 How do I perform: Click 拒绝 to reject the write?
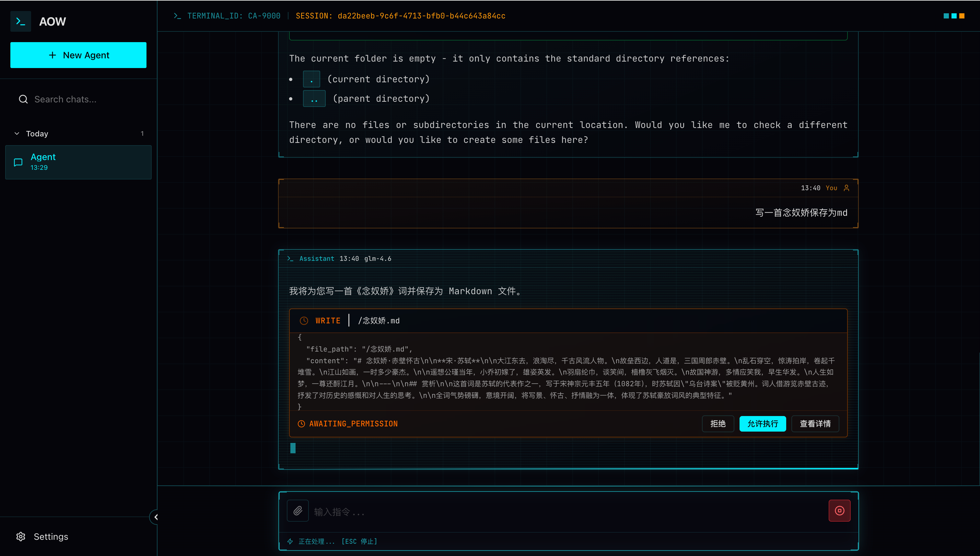click(717, 424)
